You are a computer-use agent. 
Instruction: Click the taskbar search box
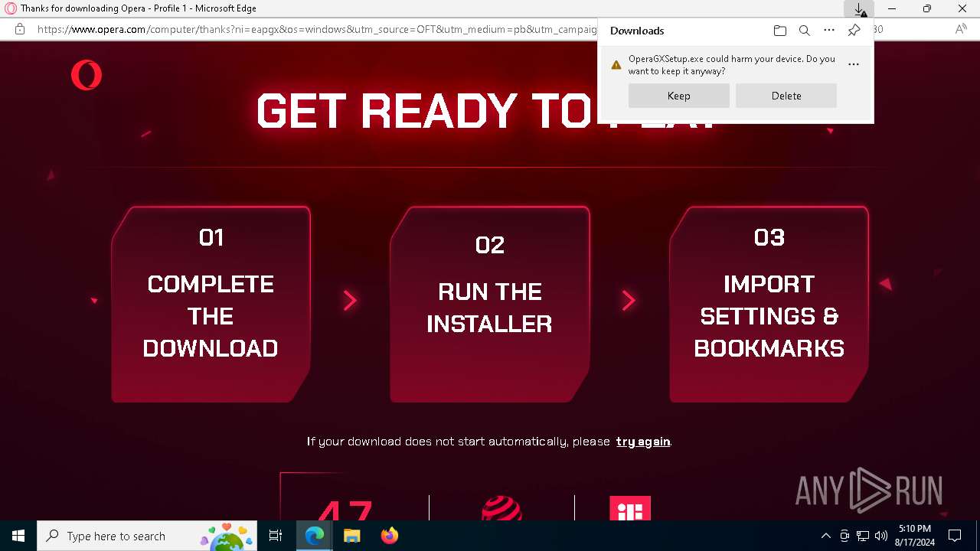(148, 536)
